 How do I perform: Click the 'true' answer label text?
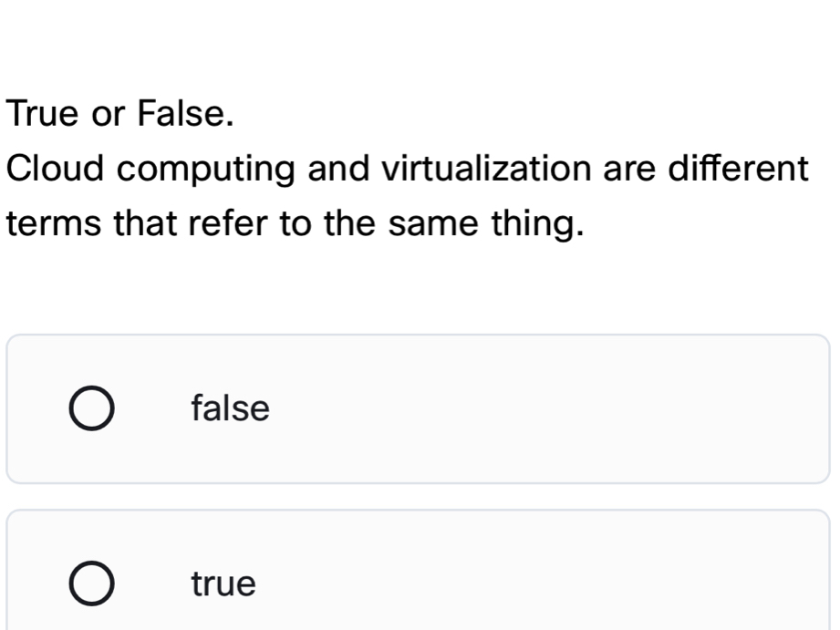point(224,584)
